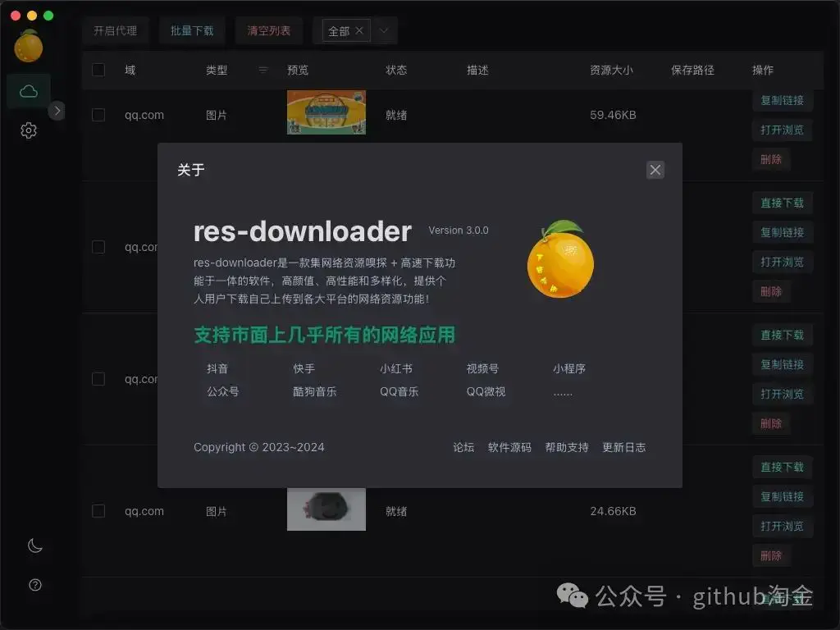Open preview thumbnail of 59.46KB image
The width and height of the screenshot is (840, 630).
click(326, 112)
